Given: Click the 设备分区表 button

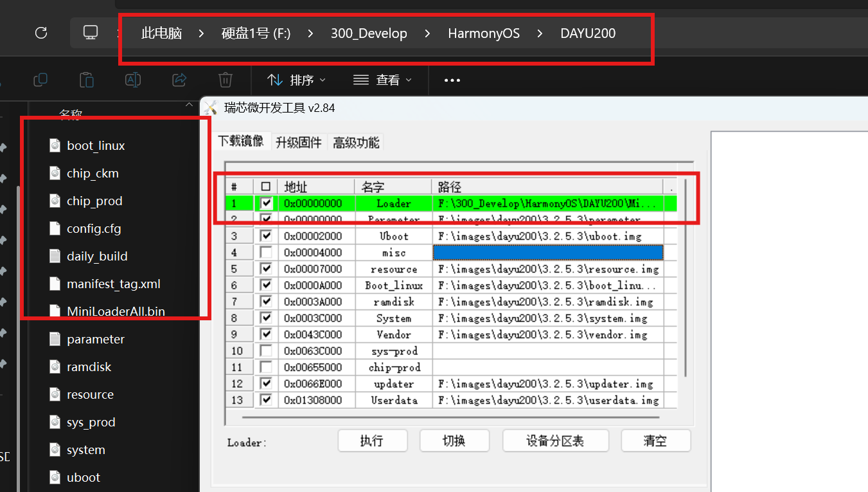Looking at the screenshot, I should pos(556,441).
